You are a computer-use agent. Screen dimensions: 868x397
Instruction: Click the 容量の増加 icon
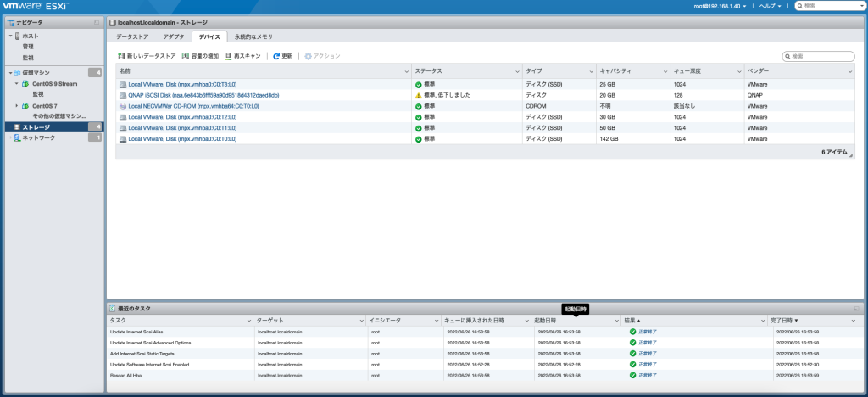185,56
